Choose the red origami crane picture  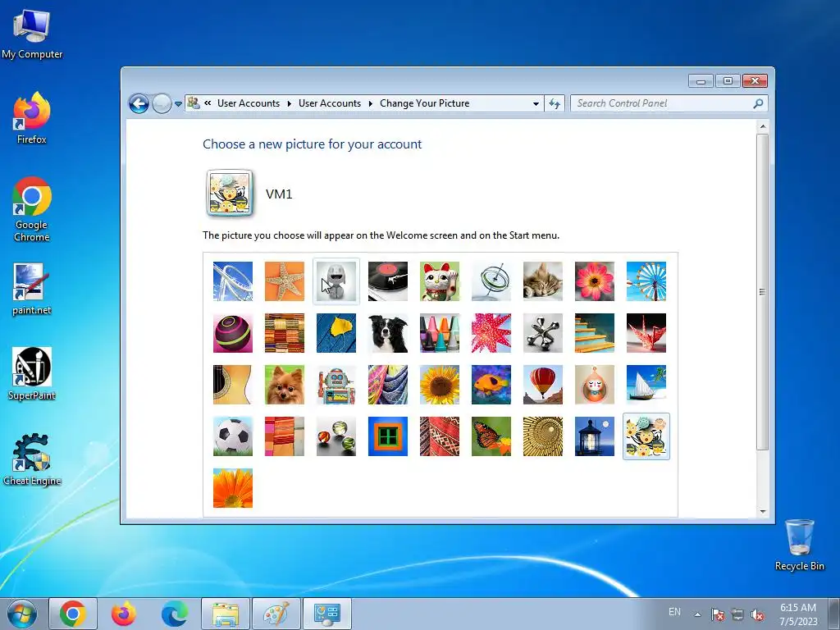point(646,333)
